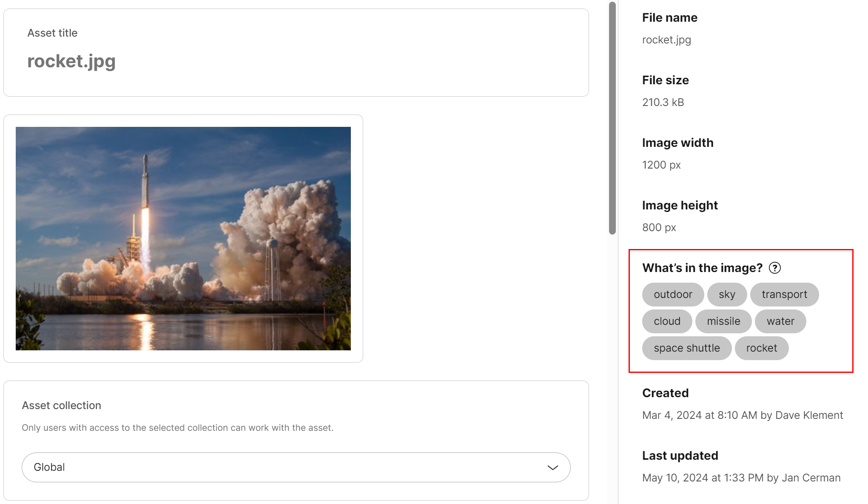Screen dimensions: 868x504
Task: Click the "Image width" metadata label
Action: coord(677,143)
